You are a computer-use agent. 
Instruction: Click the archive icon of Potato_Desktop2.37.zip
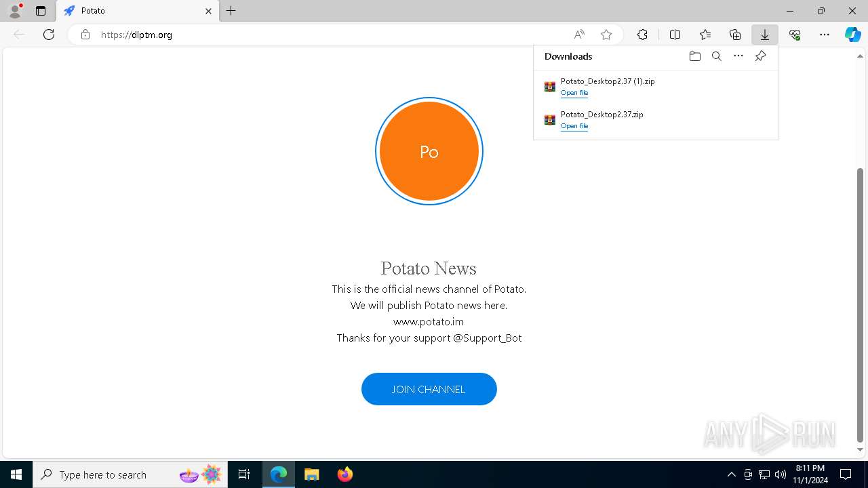tap(550, 120)
